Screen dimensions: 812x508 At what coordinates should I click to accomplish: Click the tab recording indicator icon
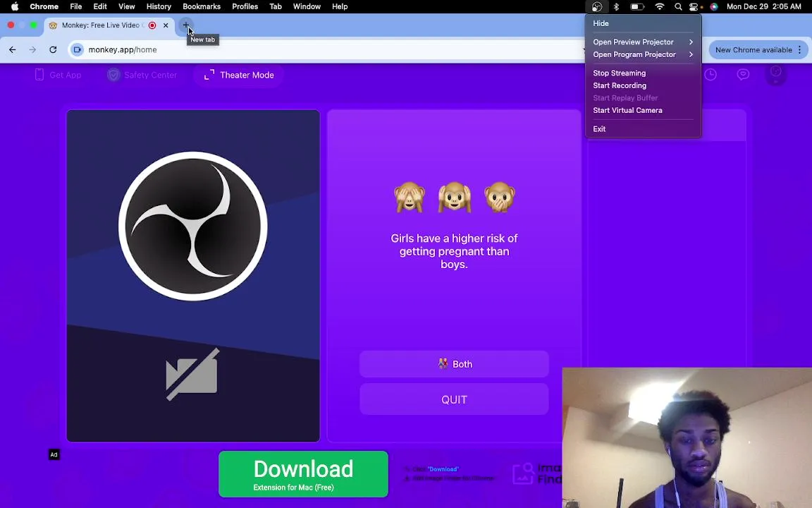pyautogui.click(x=152, y=25)
